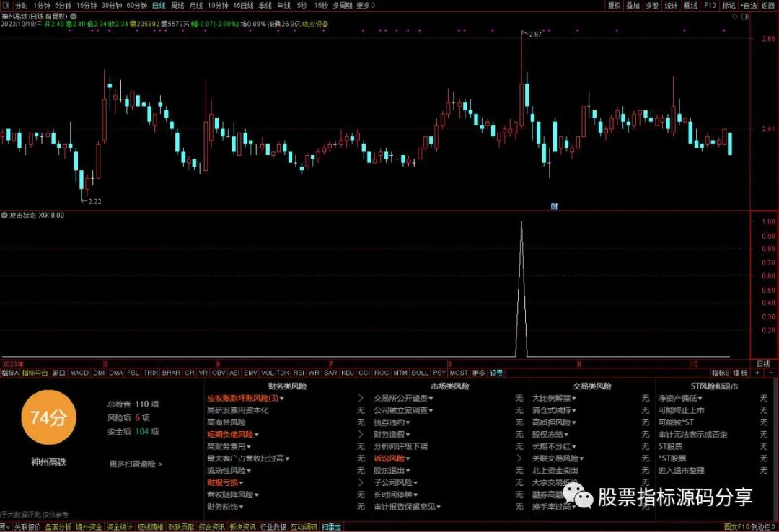The image size is (779, 532).
Task: Click 更多扫雷避险 link
Action: [136, 464]
